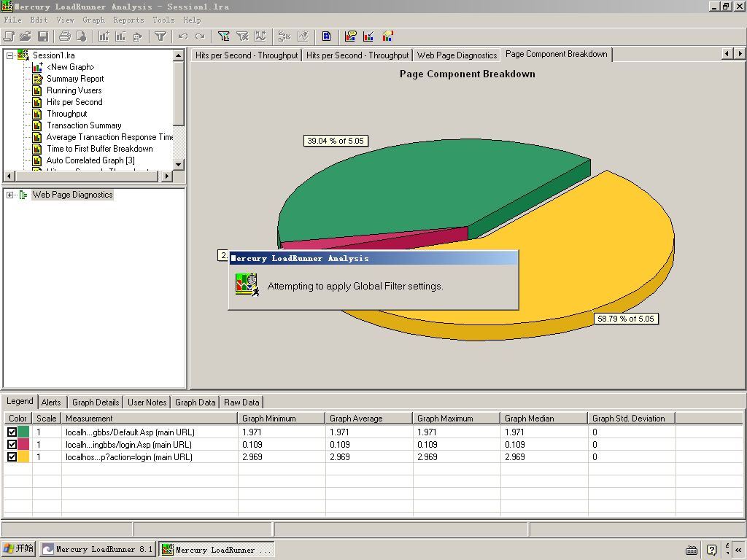Click the Clear Filter funnel icon
Image resolution: width=747 pixels, height=560 pixels.
242,36
